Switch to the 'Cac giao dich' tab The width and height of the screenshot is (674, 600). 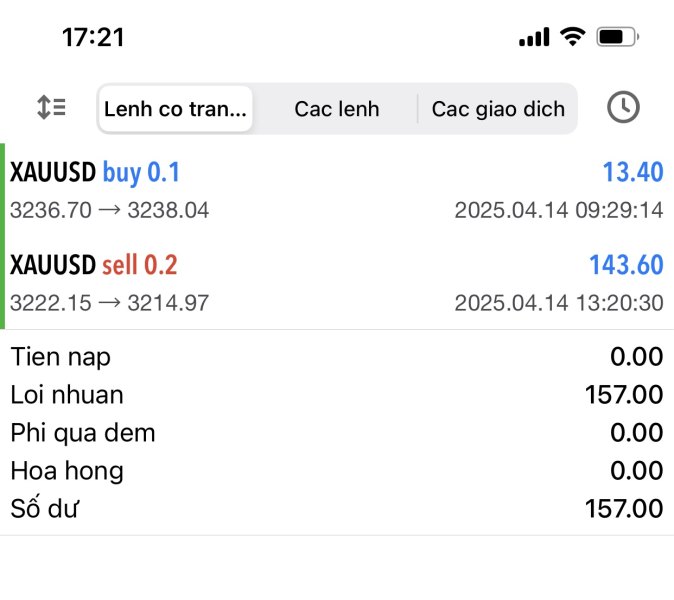pos(498,109)
